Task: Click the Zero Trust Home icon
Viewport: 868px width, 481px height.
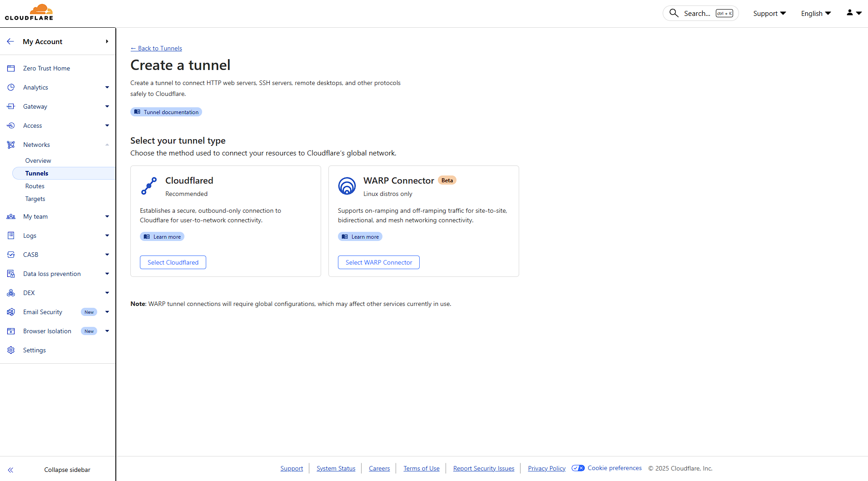Action: [x=11, y=68]
